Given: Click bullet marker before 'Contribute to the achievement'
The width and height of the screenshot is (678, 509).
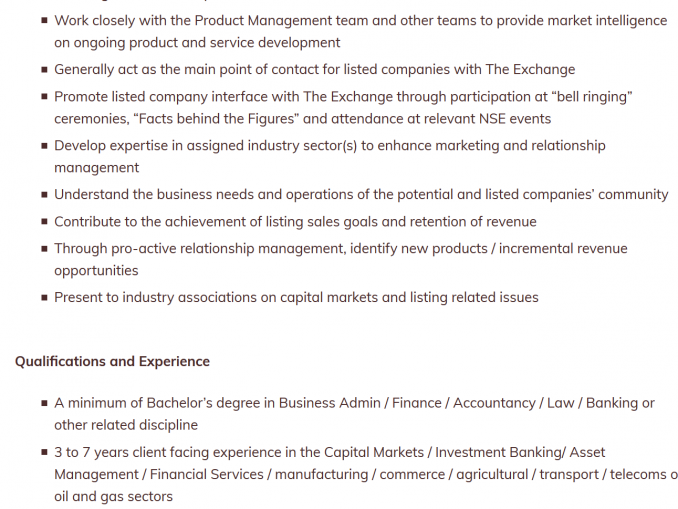Looking at the screenshot, I should tap(44, 221).
